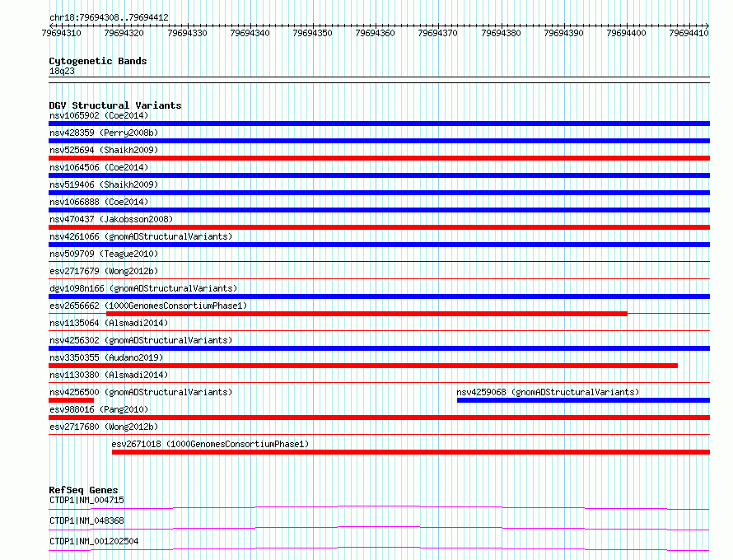Image resolution: width=733 pixels, height=560 pixels.
Task: Click the Cytogenetic Bands track heading
Action: point(98,61)
